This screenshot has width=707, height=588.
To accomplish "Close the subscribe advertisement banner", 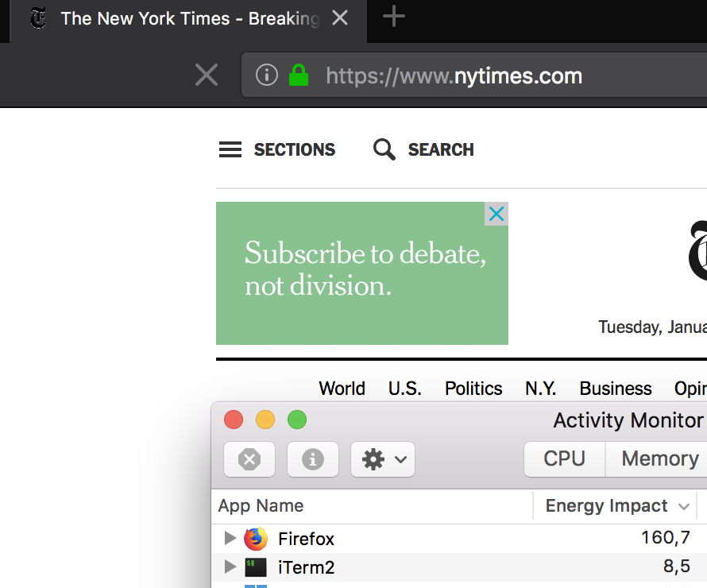I will pos(496,214).
